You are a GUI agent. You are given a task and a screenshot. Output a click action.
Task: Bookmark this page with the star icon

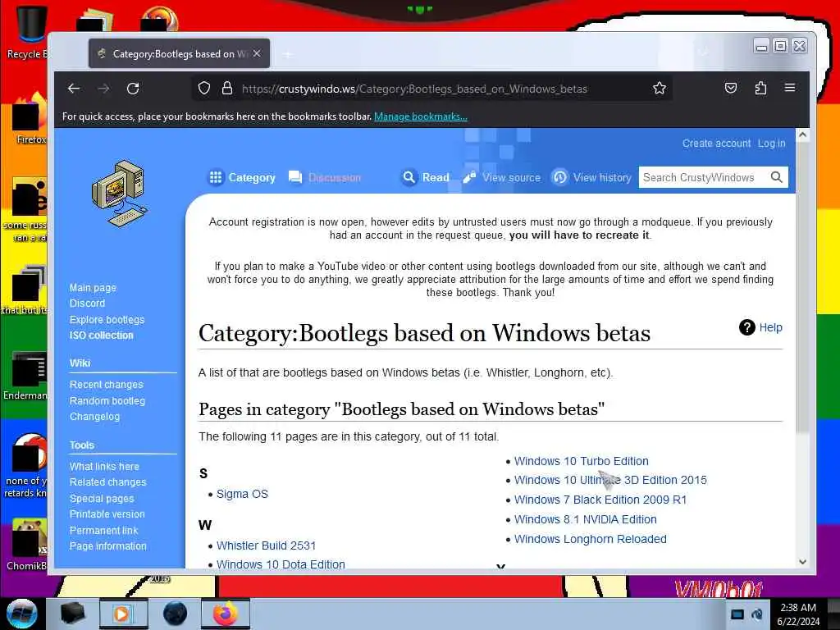660,88
